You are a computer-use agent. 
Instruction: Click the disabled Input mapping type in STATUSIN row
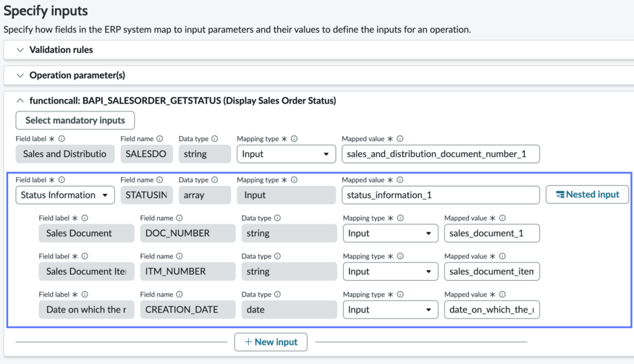[287, 195]
